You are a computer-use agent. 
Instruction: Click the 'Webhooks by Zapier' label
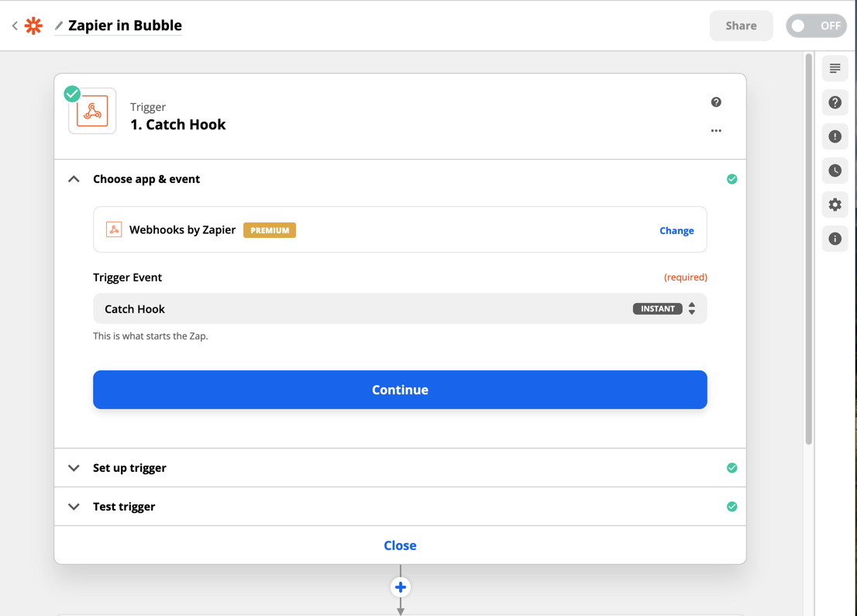[183, 230]
